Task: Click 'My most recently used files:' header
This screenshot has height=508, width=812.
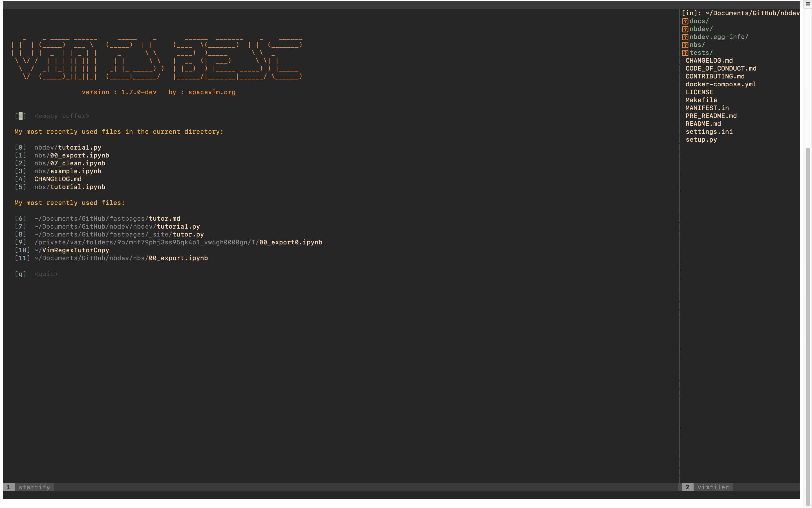Action: tap(70, 203)
